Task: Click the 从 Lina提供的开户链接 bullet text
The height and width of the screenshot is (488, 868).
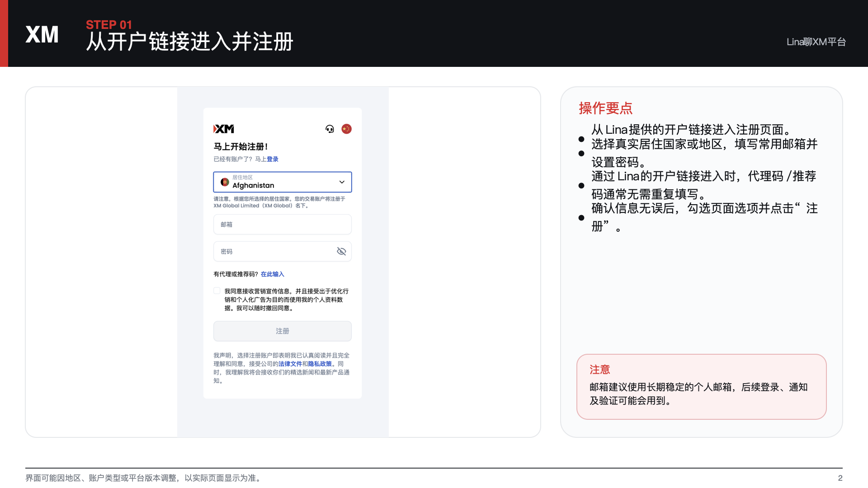Action: [x=693, y=130]
